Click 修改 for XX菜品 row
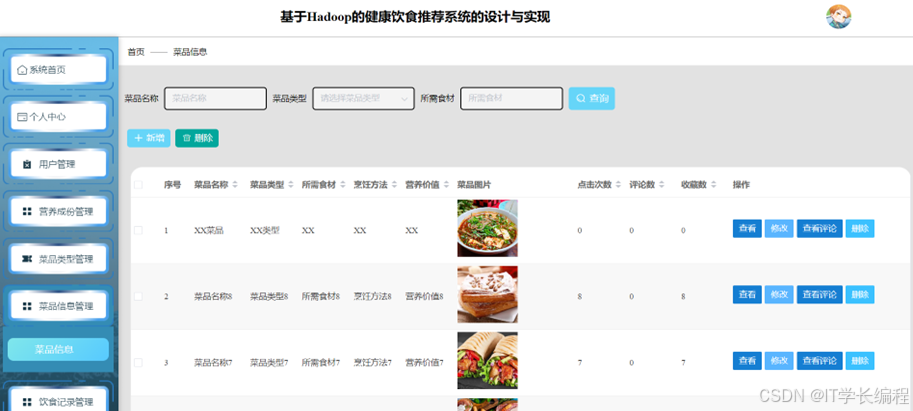The height and width of the screenshot is (411, 913). click(x=779, y=229)
